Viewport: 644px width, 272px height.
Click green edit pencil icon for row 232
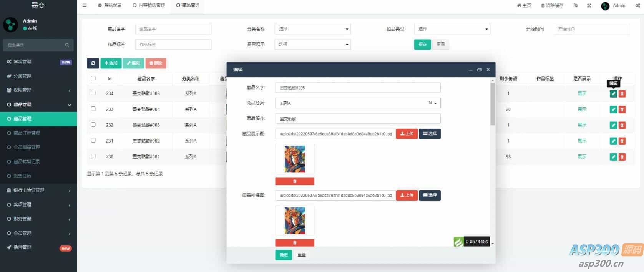coord(613,125)
